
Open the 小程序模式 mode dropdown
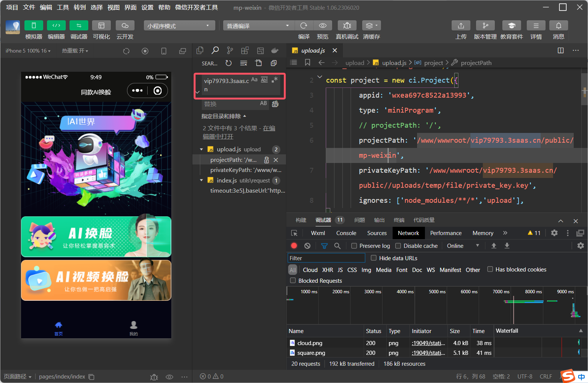coord(179,26)
